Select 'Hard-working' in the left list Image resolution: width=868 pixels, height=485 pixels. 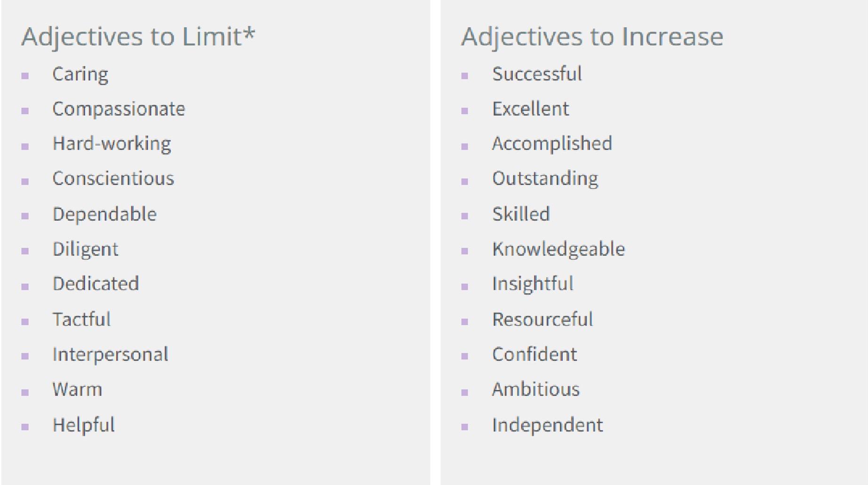click(x=112, y=144)
